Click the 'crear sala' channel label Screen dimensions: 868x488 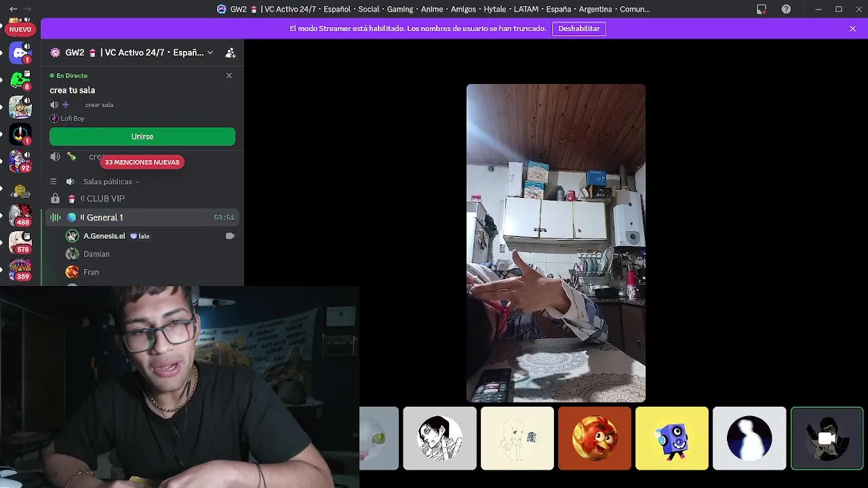99,105
